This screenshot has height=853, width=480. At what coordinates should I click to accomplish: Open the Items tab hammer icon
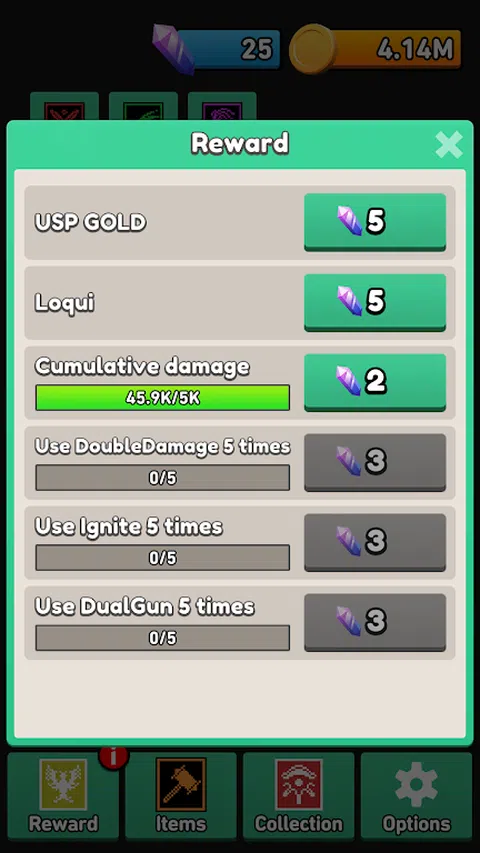(181, 784)
